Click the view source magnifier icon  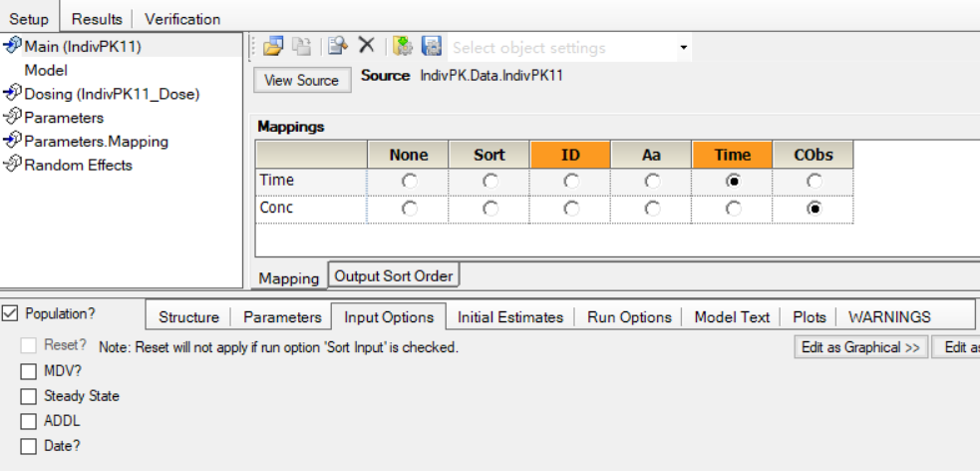point(338,46)
